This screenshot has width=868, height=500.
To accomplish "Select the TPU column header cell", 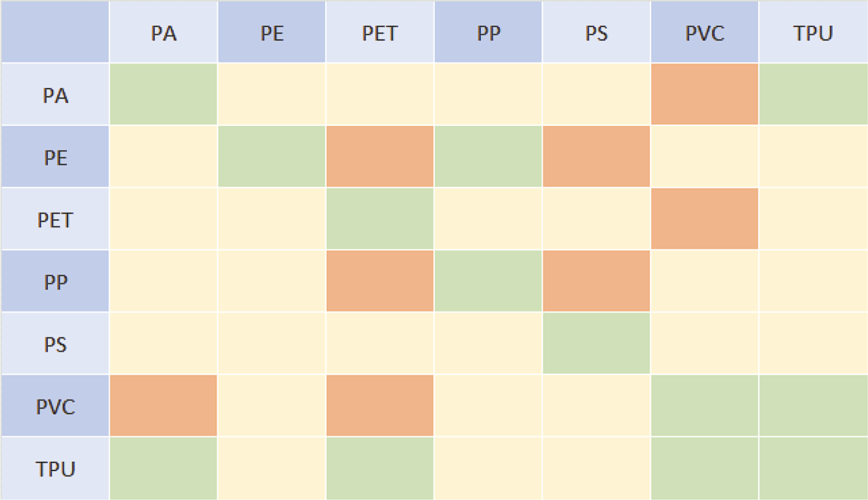I will 813,32.
